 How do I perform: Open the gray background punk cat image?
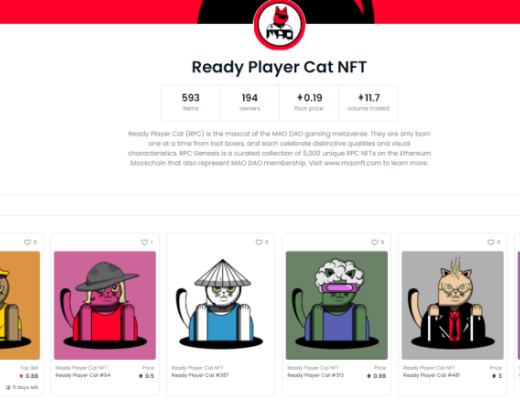point(453,305)
